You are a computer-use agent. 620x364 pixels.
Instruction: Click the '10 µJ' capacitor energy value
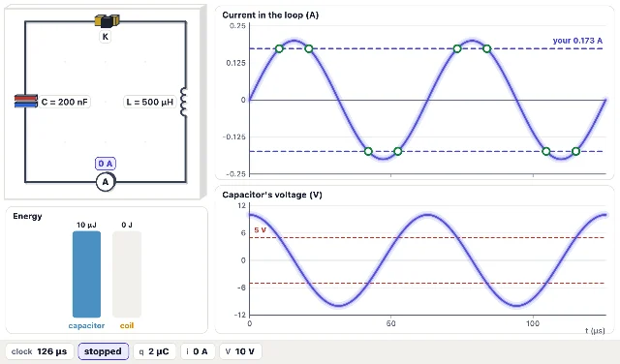[86, 225]
